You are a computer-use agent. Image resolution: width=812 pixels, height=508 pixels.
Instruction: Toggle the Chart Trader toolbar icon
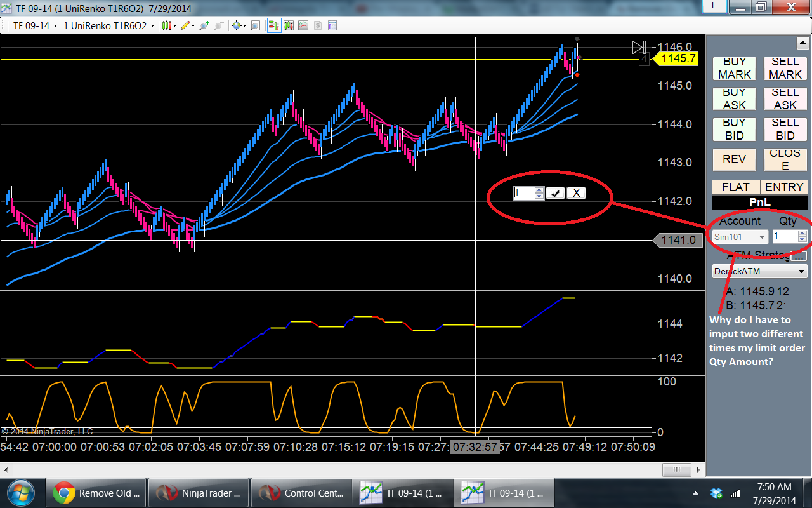coord(274,26)
